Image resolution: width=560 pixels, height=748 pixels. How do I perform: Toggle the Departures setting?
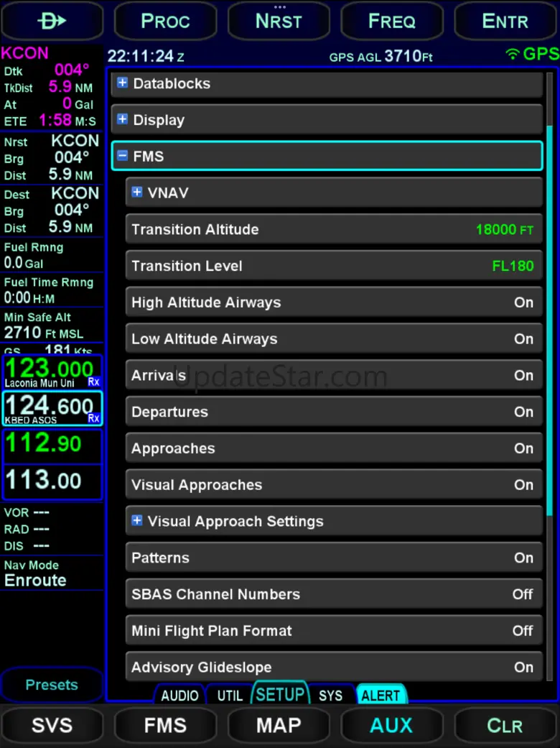pyautogui.click(x=334, y=412)
